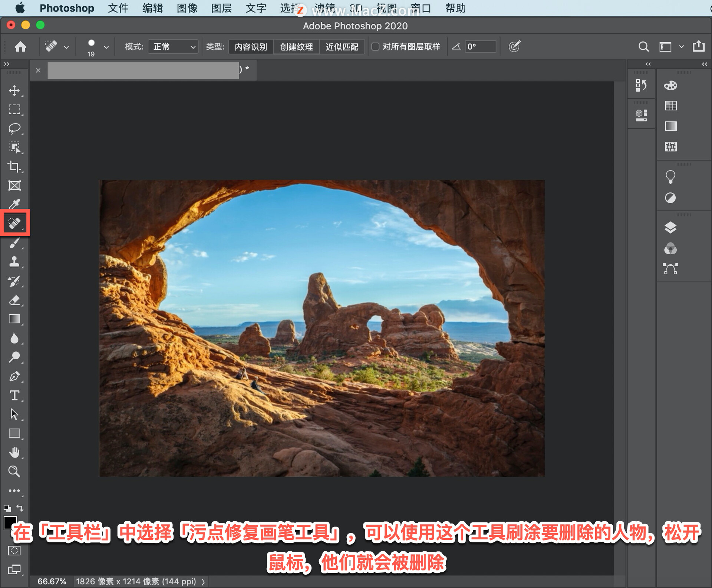Screen dimensions: 712x588
Task: Select the Pen tool
Action: coord(14,376)
